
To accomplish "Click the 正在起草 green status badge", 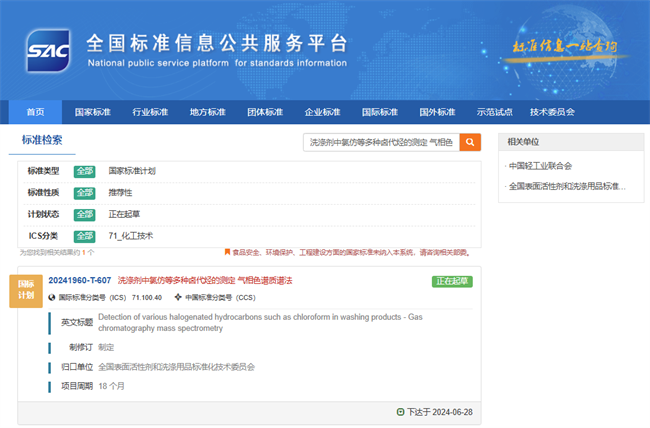I will click(452, 281).
